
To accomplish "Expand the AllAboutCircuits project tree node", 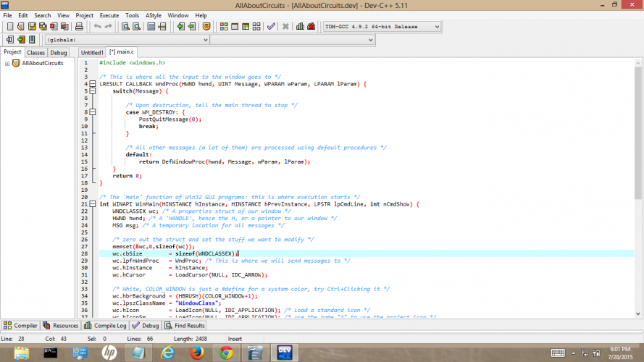I will 7,63.
